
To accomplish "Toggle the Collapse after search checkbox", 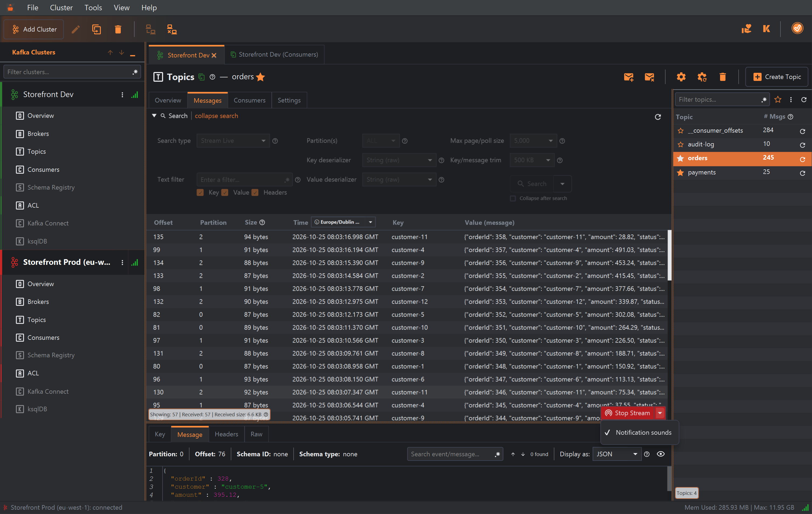I will [x=512, y=198].
